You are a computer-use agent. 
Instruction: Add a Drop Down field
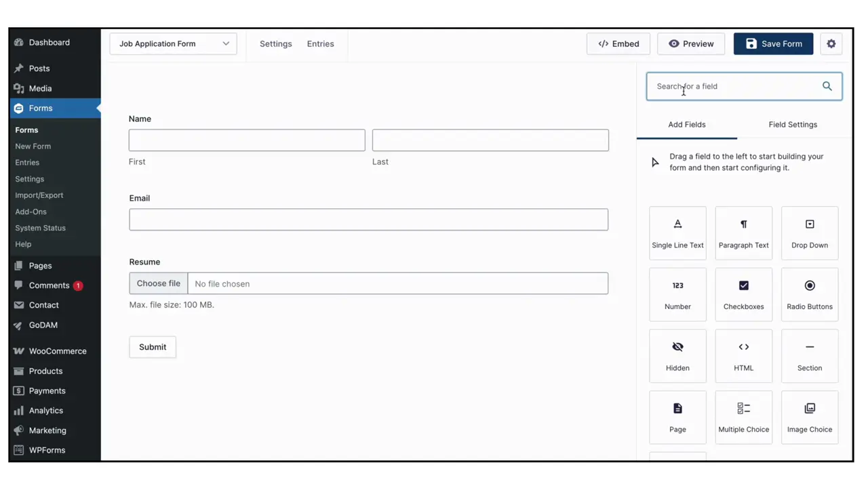coord(810,233)
